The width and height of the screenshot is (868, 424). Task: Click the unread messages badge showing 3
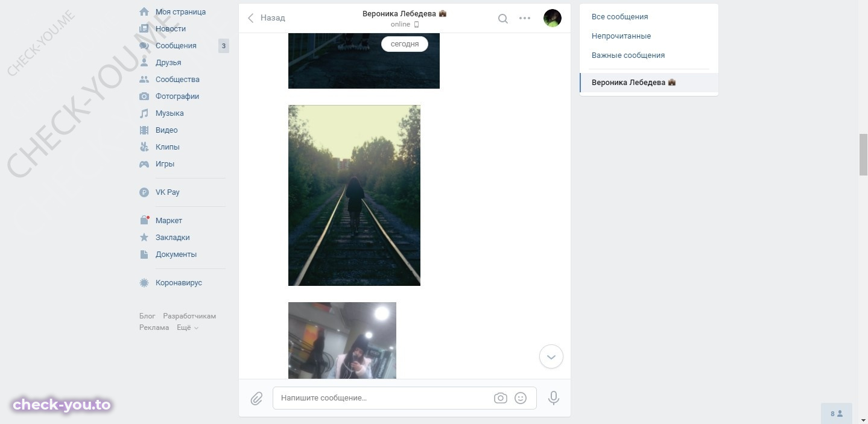[x=224, y=45]
